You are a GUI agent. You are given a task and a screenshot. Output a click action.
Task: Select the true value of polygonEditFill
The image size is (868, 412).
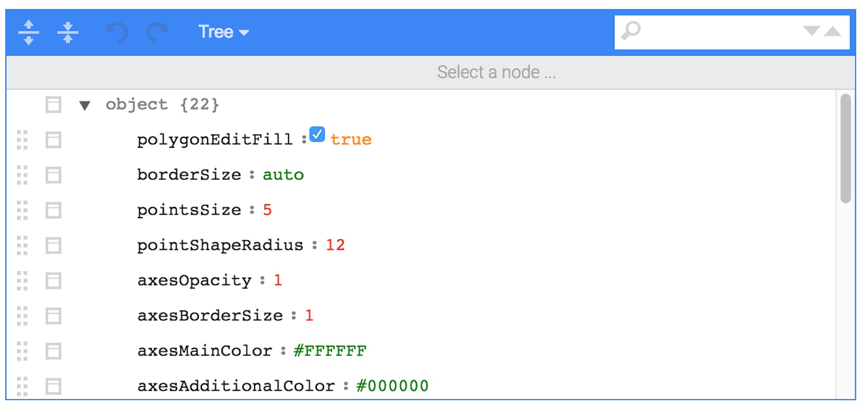pos(351,139)
